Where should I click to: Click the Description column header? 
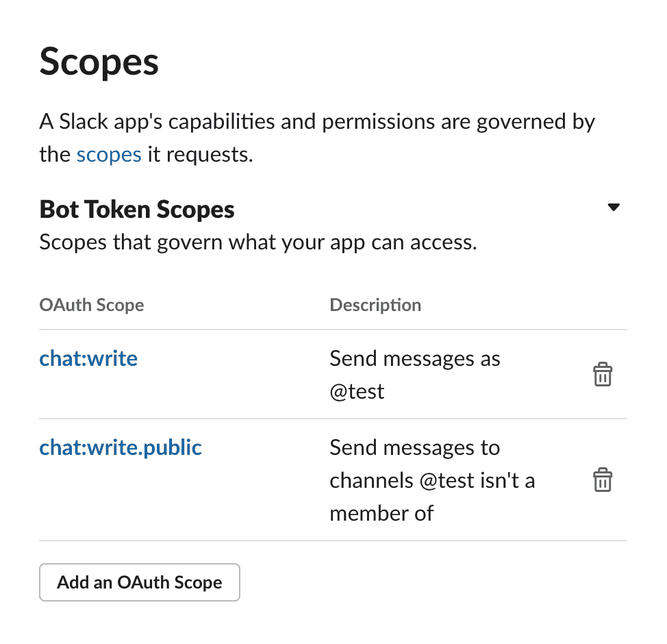click(375, 305)
